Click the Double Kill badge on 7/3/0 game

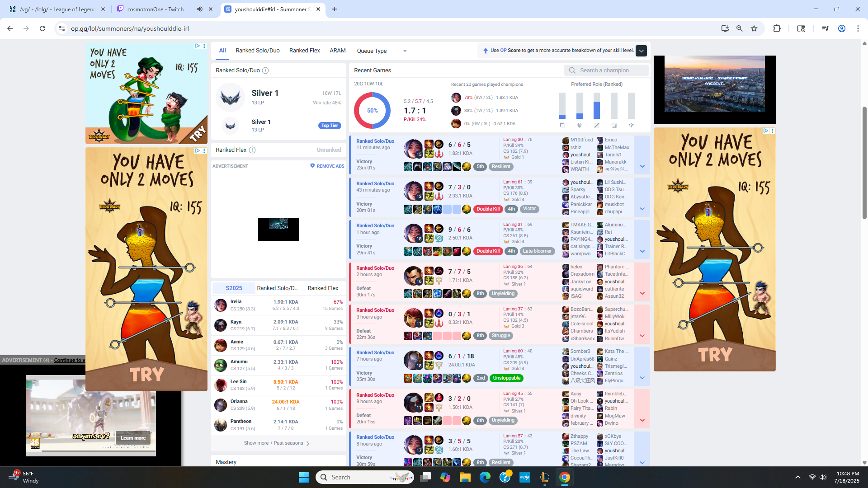coord(488,209)
